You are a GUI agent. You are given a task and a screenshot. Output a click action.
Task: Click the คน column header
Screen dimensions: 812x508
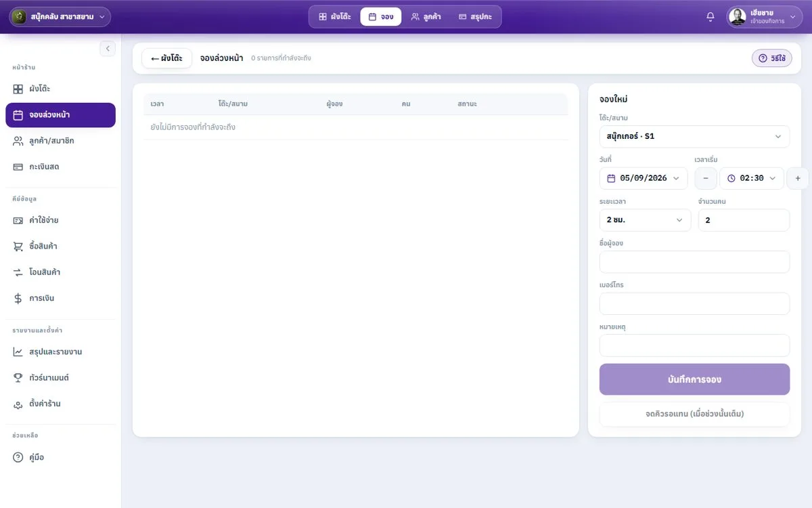tap(405, 104)
